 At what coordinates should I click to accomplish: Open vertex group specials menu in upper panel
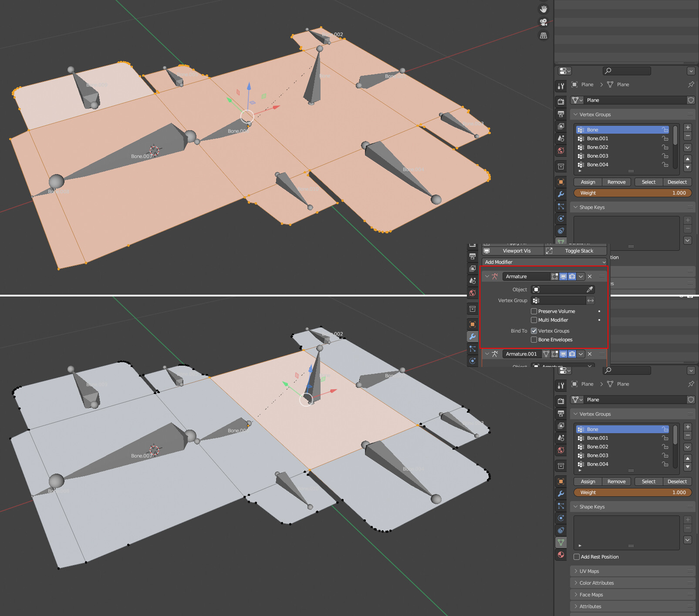tap(688, 148)
